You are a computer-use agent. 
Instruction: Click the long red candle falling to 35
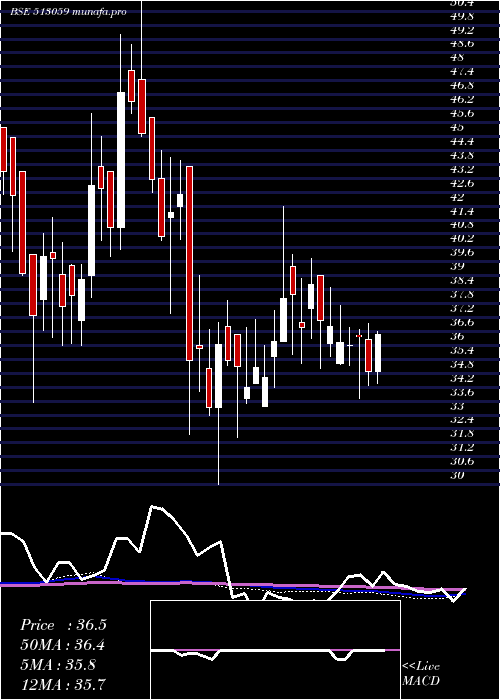[x=189, y=263]
